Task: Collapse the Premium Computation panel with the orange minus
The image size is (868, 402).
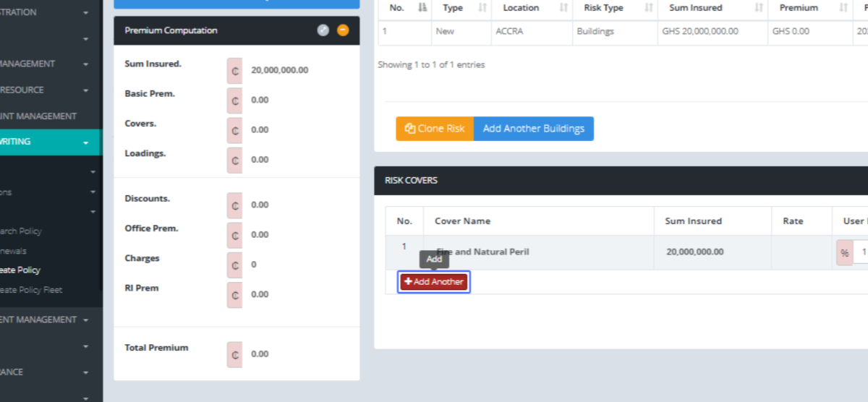Action: (x=343, y=30)
